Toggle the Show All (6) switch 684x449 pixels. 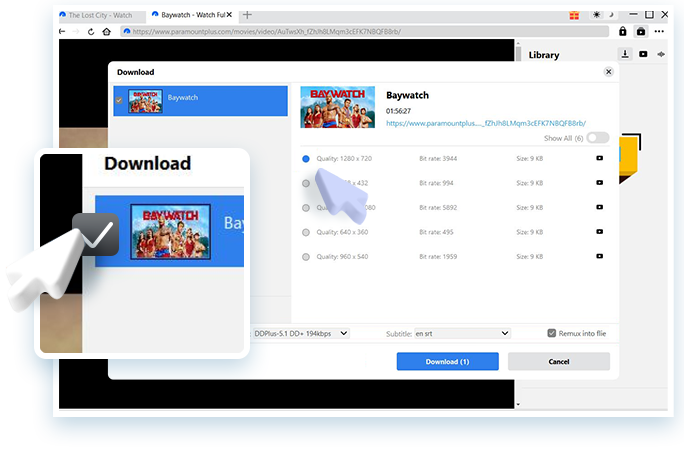(x=598, y=138)
